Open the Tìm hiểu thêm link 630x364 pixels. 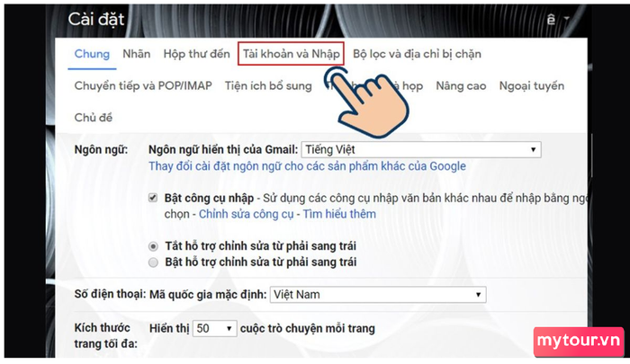339,214
